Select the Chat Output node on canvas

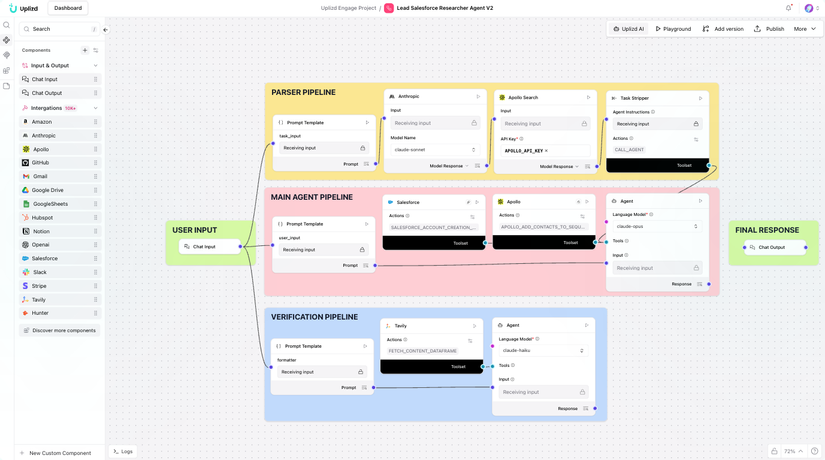pyautogui.click(x=775, y=247)
